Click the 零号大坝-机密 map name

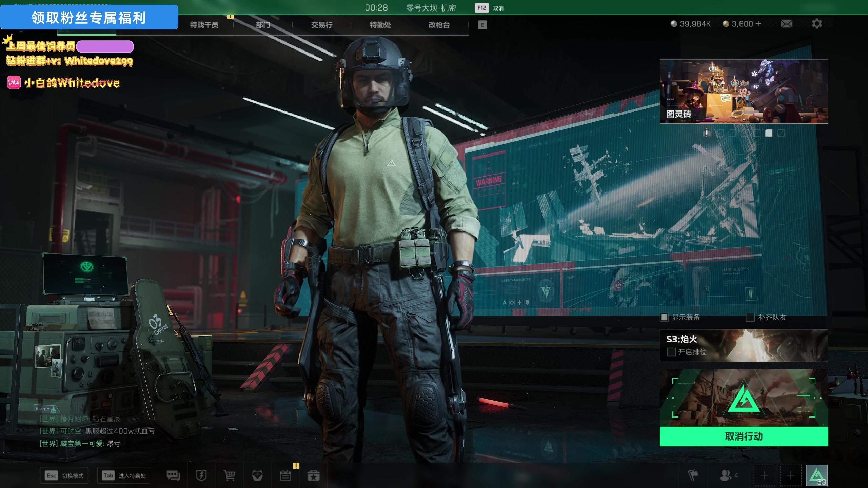click(431, 8)
